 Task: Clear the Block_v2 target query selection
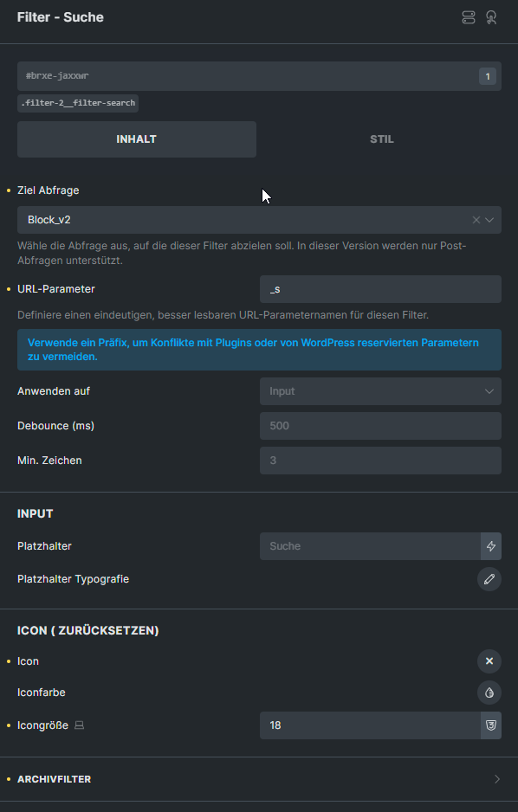coord(476,220)
